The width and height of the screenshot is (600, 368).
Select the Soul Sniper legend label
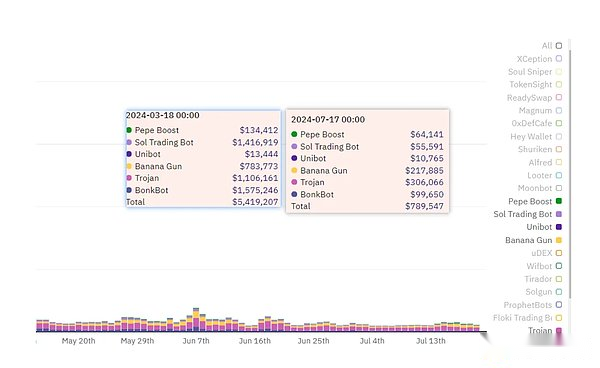pos(530,72)
